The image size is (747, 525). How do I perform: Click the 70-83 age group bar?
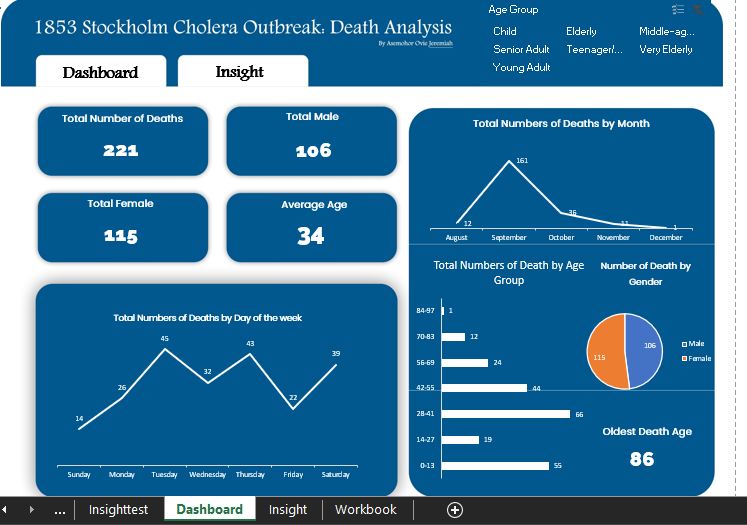tap(453, 336)
